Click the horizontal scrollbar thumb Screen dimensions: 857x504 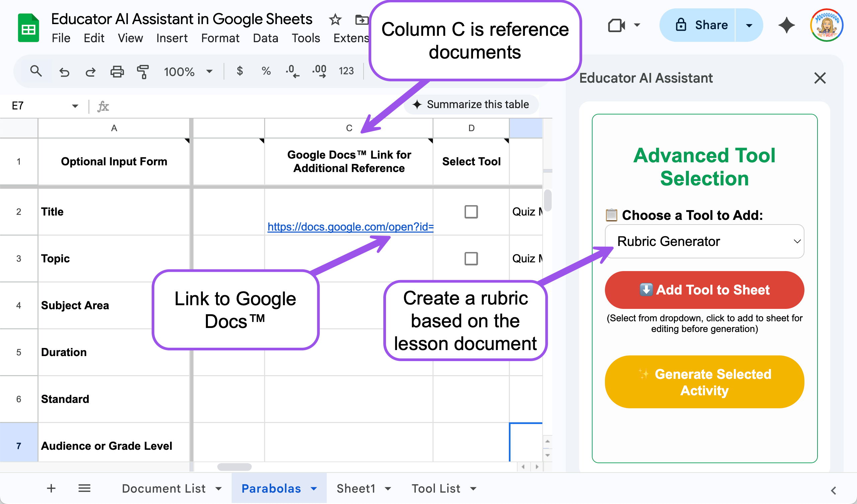click(x=234, y=467)
